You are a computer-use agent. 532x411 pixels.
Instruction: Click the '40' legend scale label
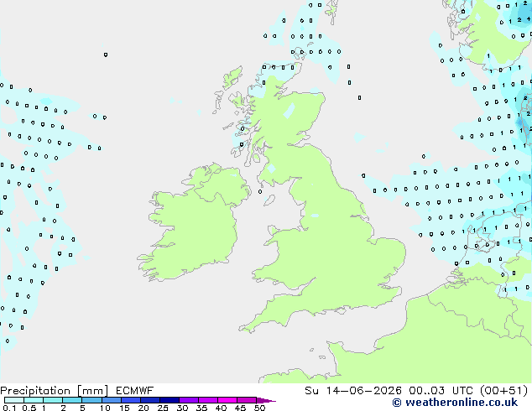point(221,408)
